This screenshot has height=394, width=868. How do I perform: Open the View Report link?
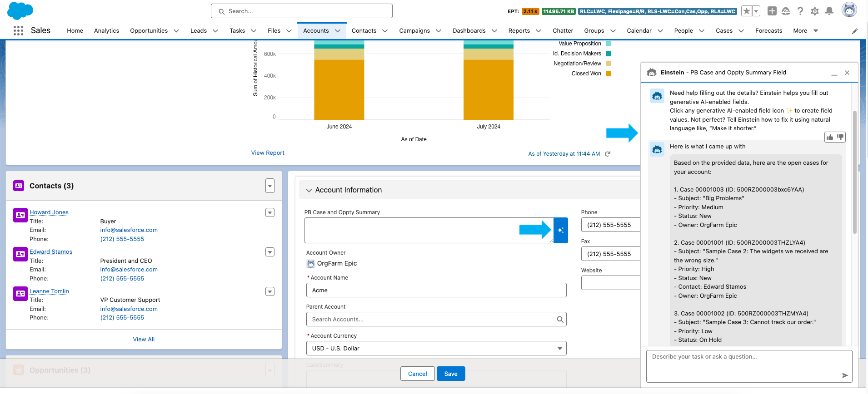coord(268,153)
